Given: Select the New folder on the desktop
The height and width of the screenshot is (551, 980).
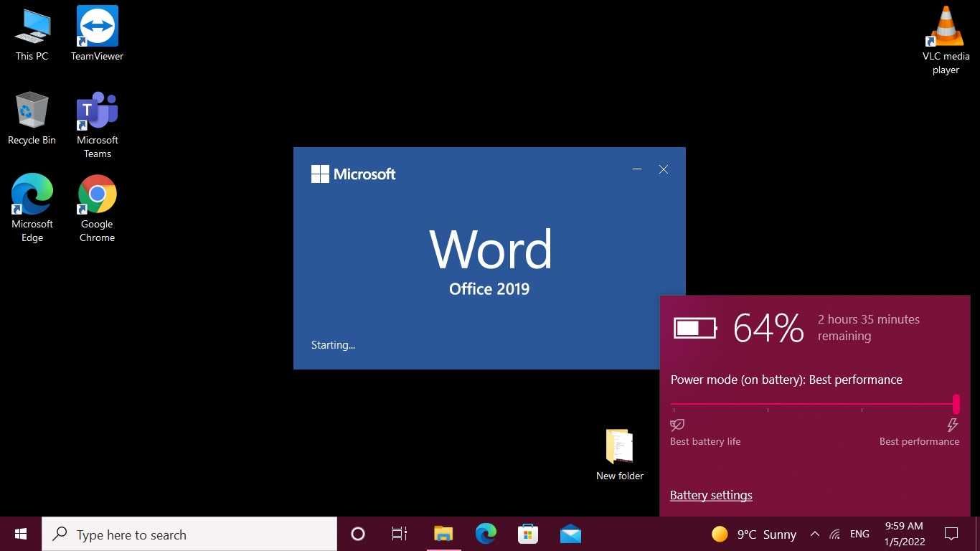Looking at the screenshot, I should tap(620, 455).
